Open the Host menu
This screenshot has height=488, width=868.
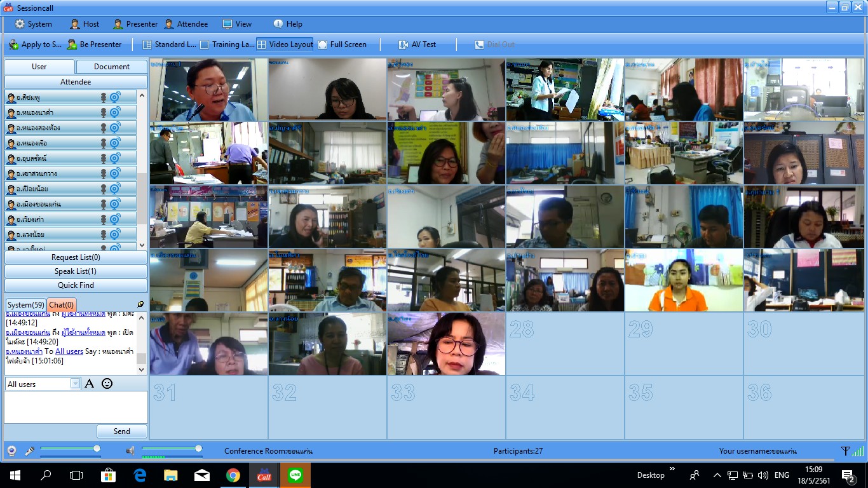pos(85,24)
